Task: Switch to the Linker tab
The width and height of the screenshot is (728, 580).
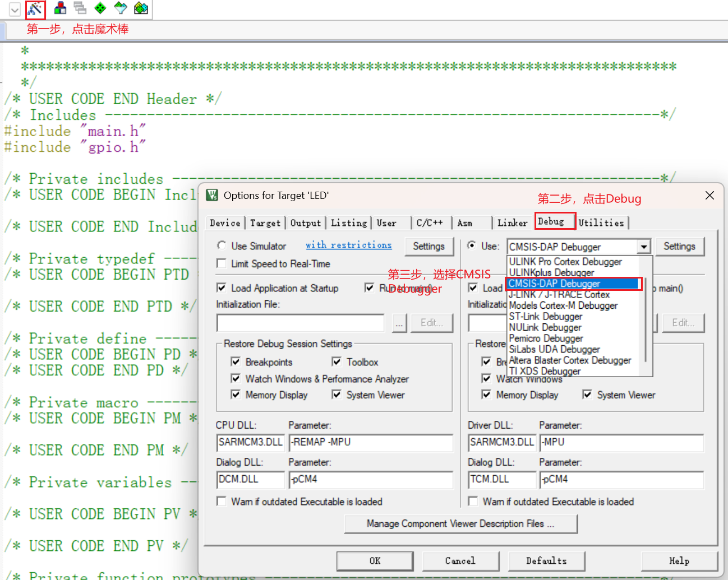Action: point(513,223)
